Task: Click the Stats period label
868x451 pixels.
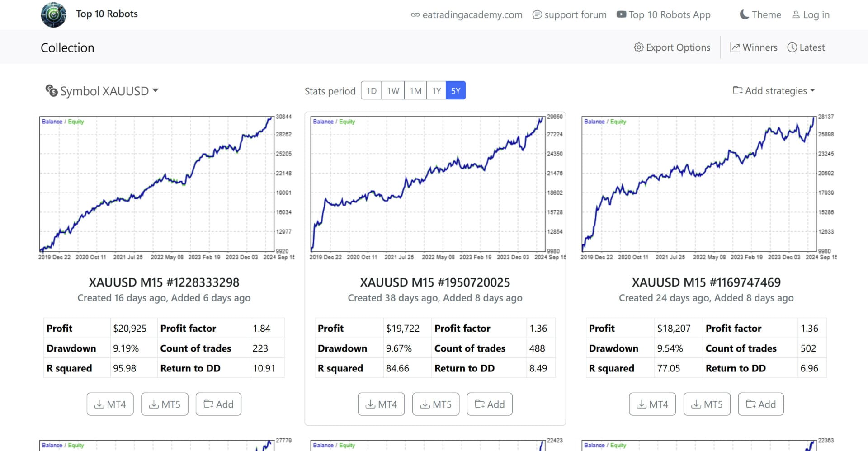Action: (x=330, y=91)
